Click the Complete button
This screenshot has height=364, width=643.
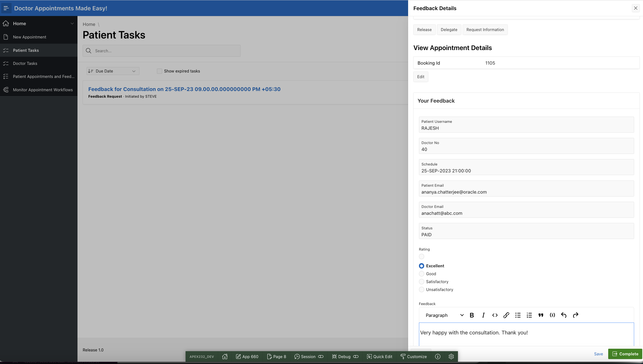coord(625,354)
